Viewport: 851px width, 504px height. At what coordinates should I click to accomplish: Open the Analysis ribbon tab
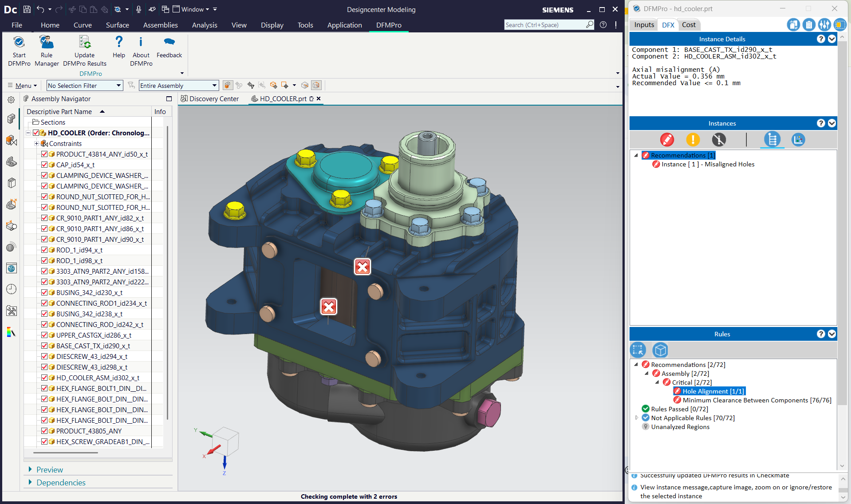coord(205,25)
